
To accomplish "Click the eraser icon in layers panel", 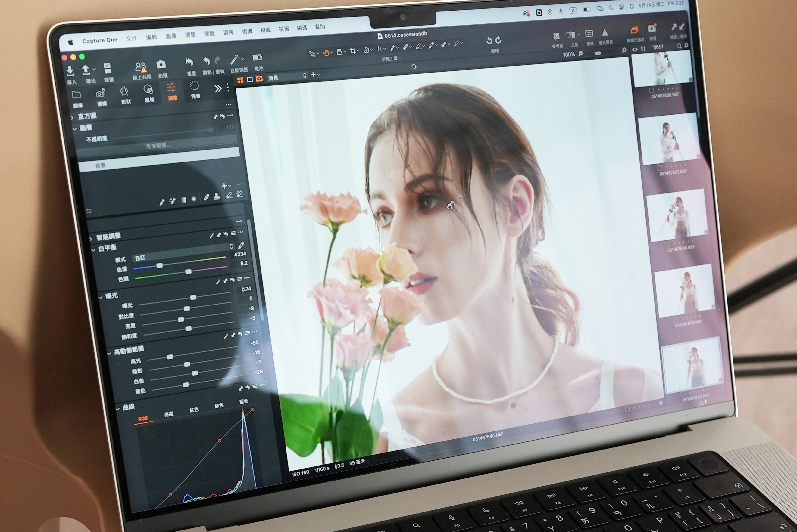I will 229,195.
